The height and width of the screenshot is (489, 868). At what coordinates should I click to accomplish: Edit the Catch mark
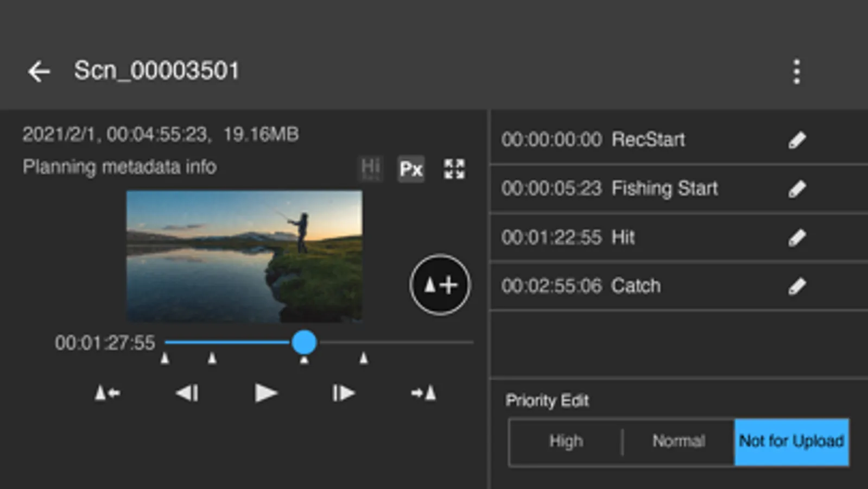pyautogui.click(x=796, y=286)
